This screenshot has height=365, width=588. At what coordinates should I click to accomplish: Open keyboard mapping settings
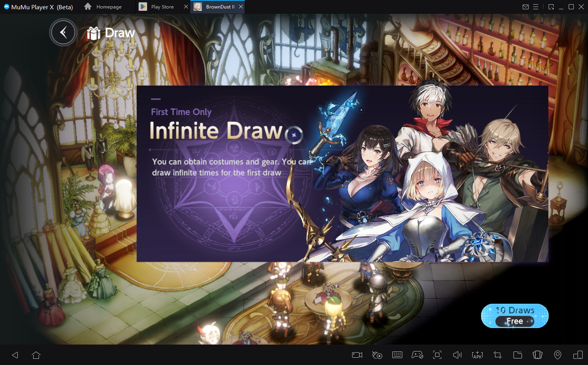pos(397,355)
